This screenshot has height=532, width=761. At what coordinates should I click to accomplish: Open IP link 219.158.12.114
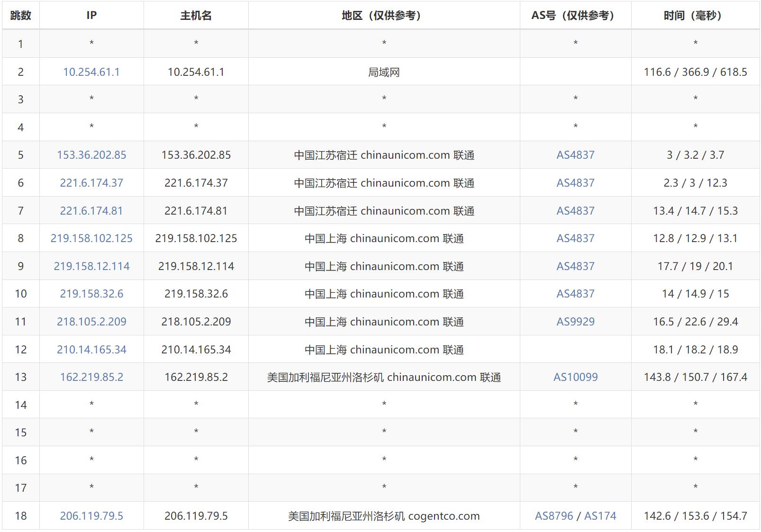(91, 266)
